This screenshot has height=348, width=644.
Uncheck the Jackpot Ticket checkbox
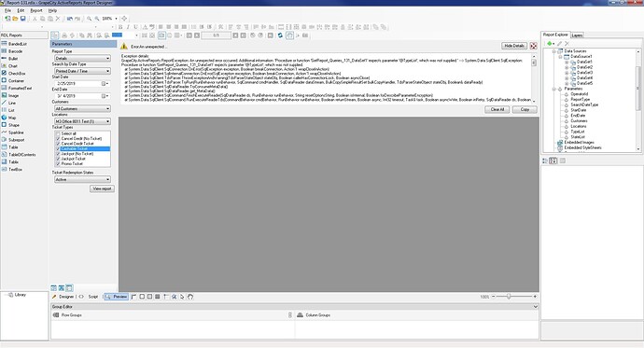pos(58,159)
